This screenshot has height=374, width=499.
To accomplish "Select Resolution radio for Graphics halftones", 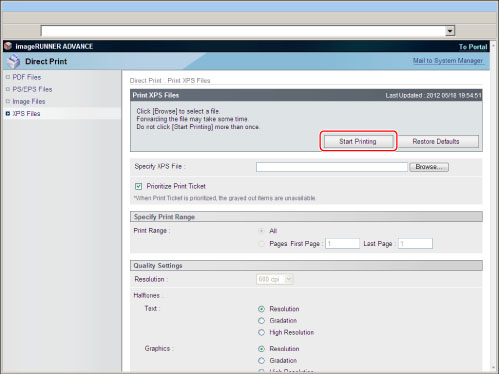I will pyautogui.click(x=261, y=349).
